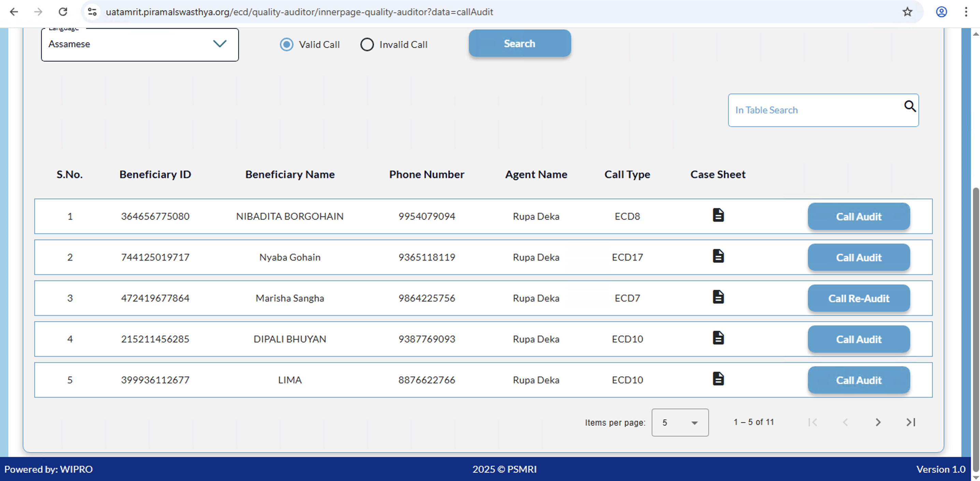Click phone number 9387769093
Viewport: 980px width, 481px height.
click(427, 339)
